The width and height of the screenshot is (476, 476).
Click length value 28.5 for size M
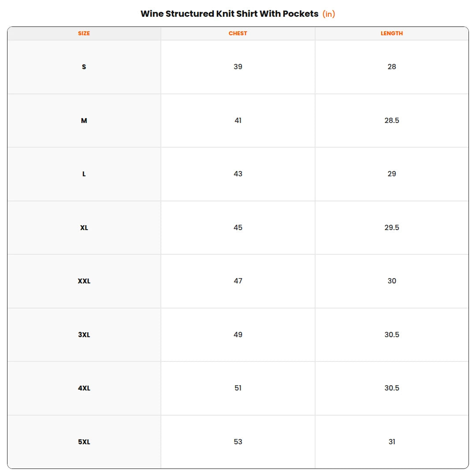click(392, 120)
